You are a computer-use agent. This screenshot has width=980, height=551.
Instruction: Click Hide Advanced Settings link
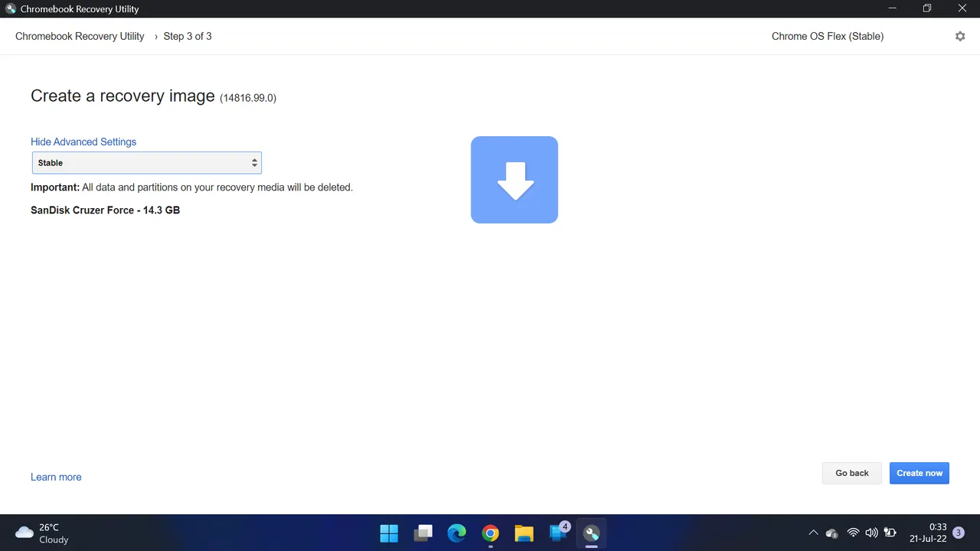pos(83,142)
